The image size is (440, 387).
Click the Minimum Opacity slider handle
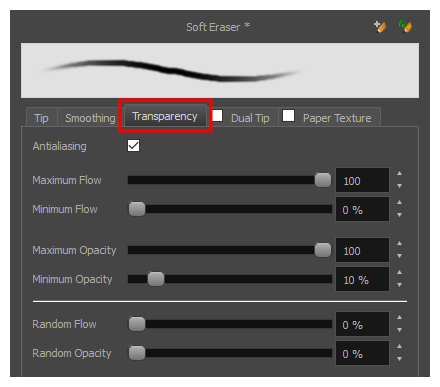[156, 279]
